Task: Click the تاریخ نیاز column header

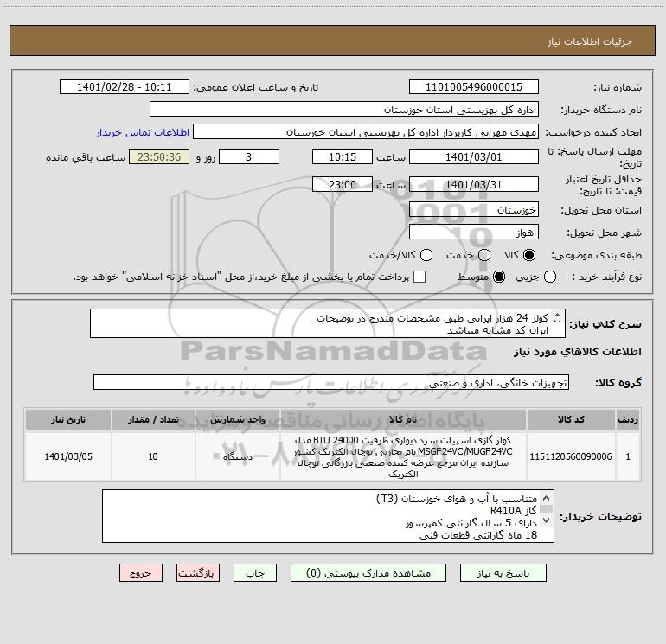Action: point(68,419)
